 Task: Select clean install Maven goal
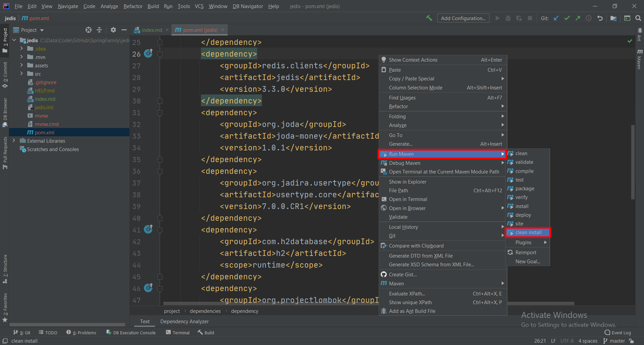pyautogui.click(x=528, y=232)
